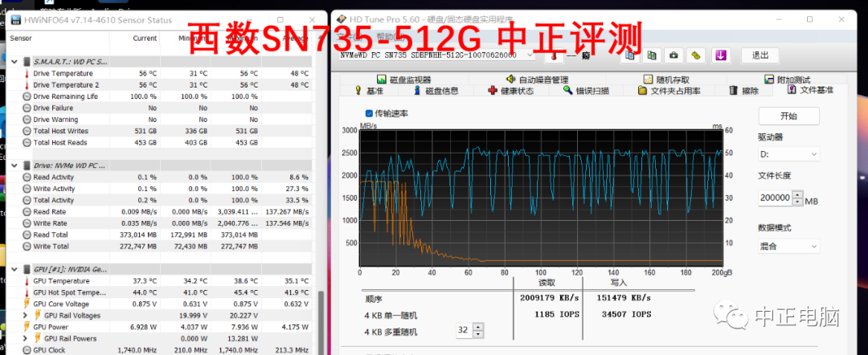
Task: Select the GPU Hot Spot Temperature row
Action: [161, 292]
